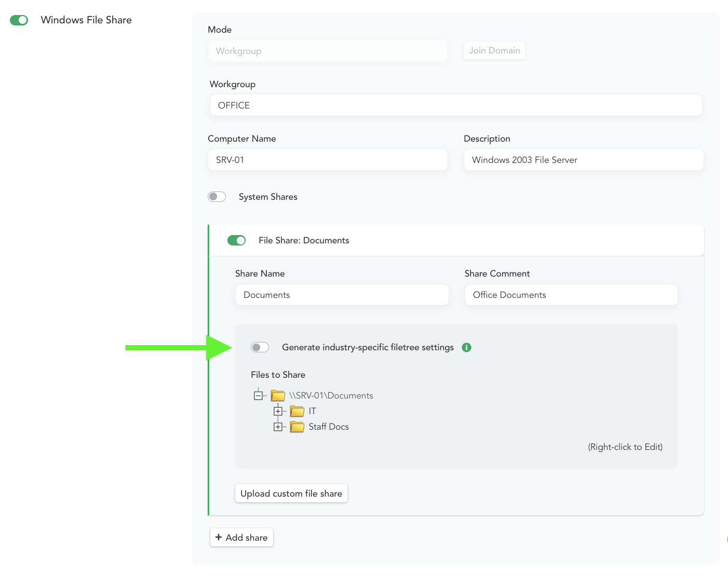Click the (Right-click to Edit) hint text
This screenshot has width=728, height=576.
point(625,447)
